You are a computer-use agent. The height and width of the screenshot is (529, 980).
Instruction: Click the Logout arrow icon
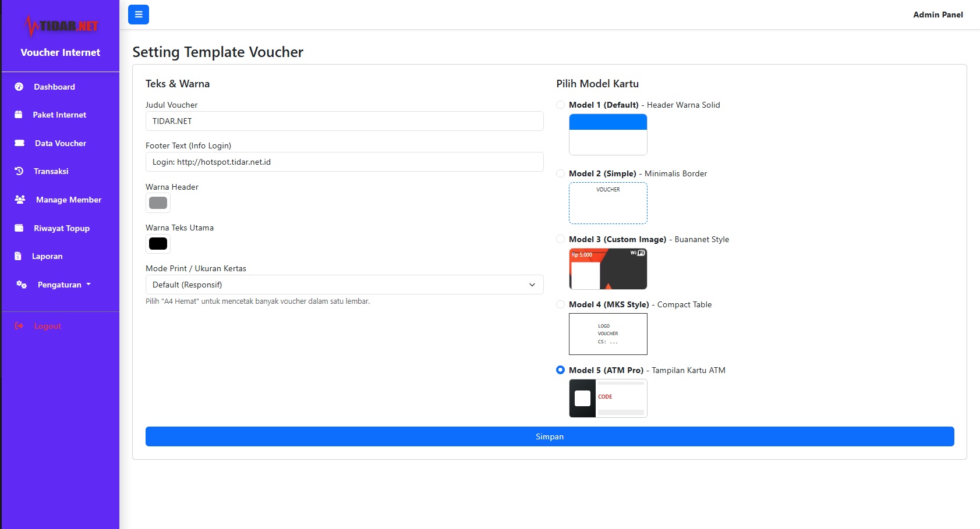19,326
